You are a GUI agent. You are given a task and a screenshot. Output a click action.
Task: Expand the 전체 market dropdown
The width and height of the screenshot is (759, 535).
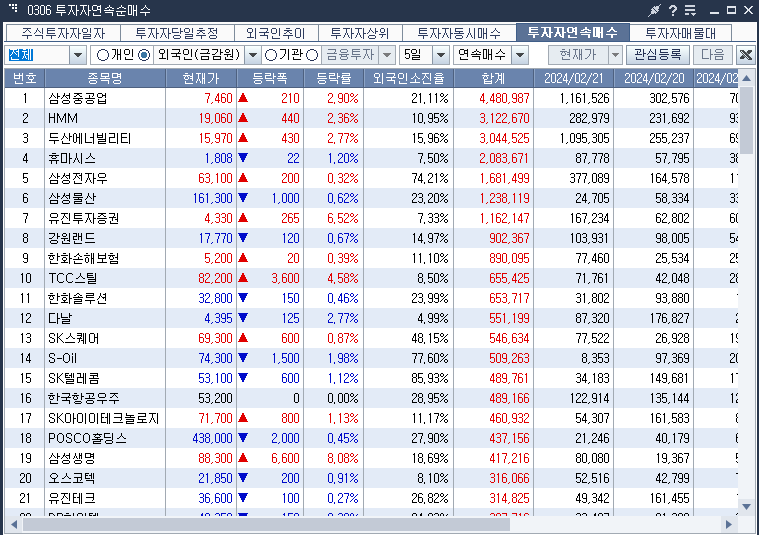point(78,55)
